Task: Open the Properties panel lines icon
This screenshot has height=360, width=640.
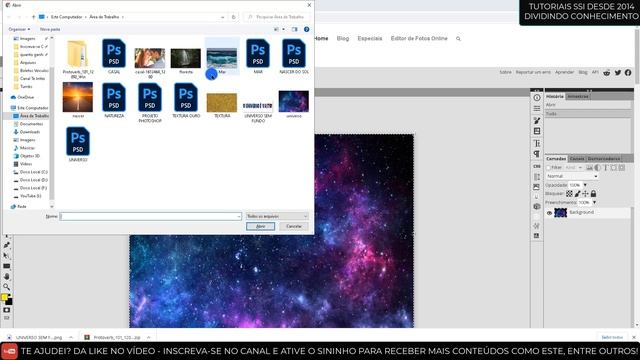Action: (x=537, y=108)
